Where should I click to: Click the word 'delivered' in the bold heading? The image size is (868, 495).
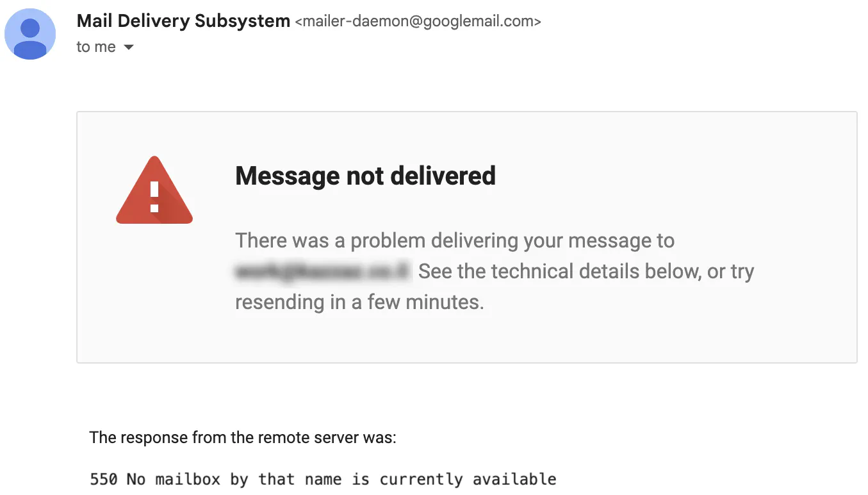pos(442,176)
